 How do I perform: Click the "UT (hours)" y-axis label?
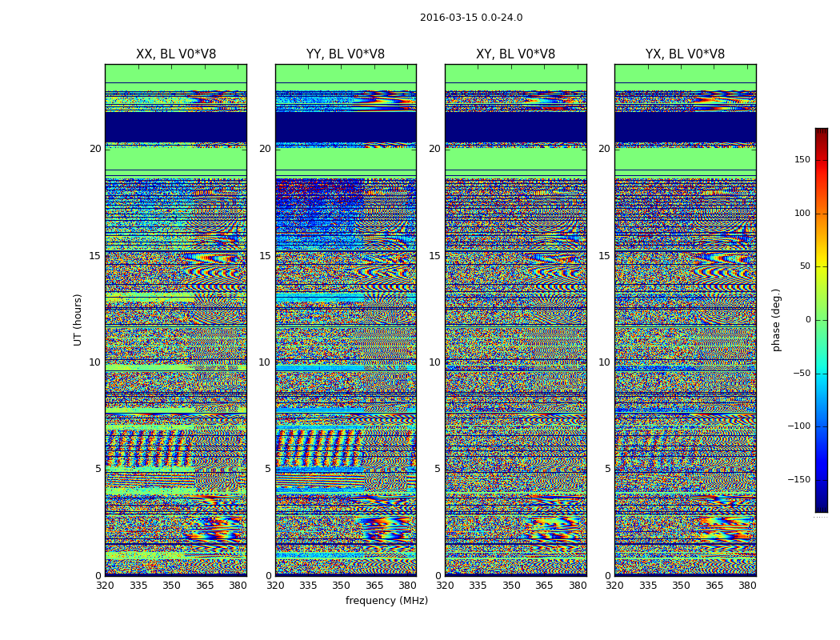point(78,320)
